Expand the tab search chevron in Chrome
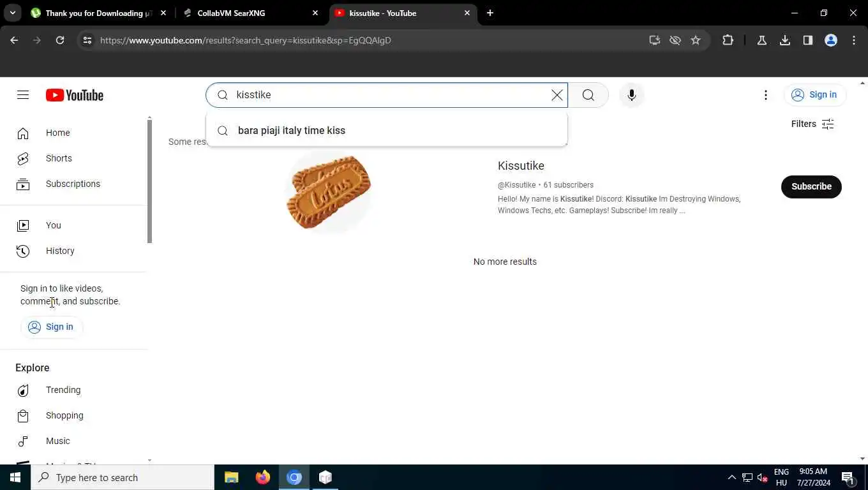Image resolution: width=868 pixels, height=490 pixels. coord(12,13)
